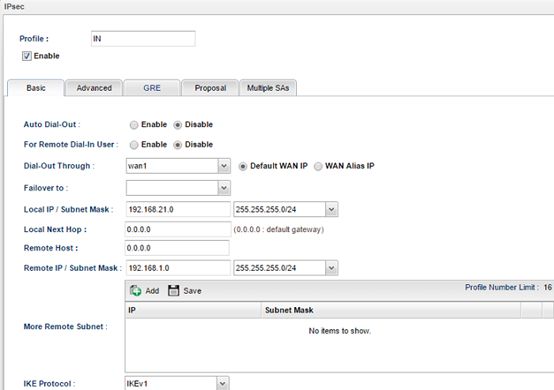554x390 pixels.
Task: Toggle the profile Enable checkbox
Action: [x=27, y=56]
